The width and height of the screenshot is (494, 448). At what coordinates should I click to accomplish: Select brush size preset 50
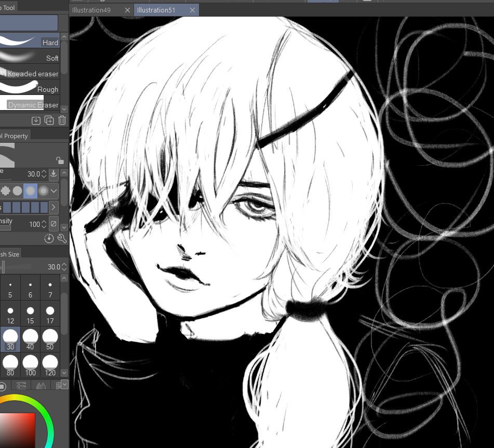(50, 340)
